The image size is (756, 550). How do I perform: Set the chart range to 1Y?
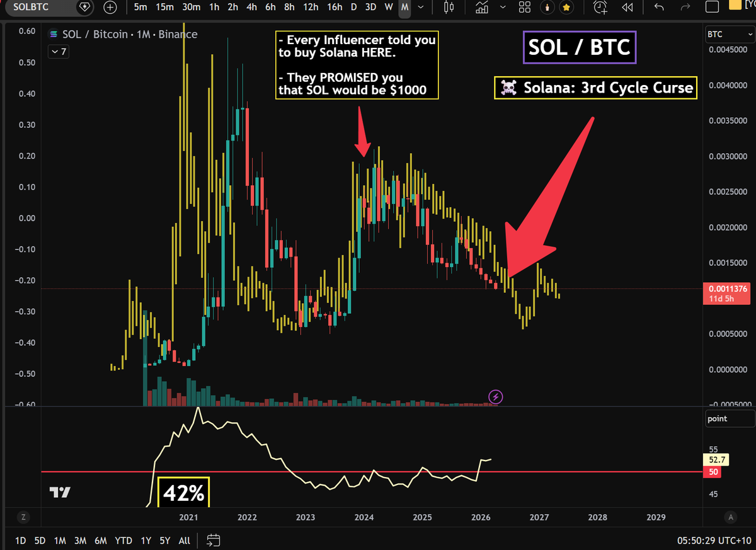pyautogui.click(x=146, y=540)
